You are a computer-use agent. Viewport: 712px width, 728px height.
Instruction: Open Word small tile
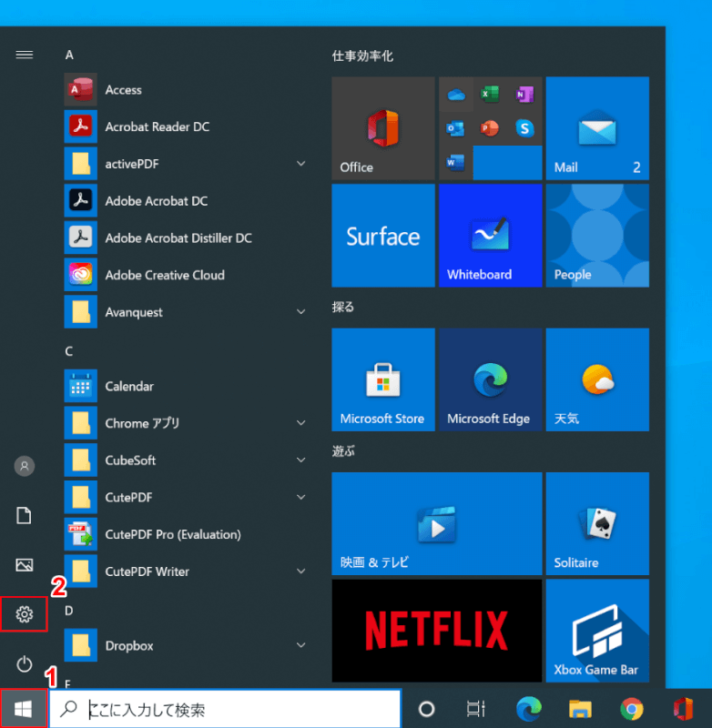coord(456,163)
